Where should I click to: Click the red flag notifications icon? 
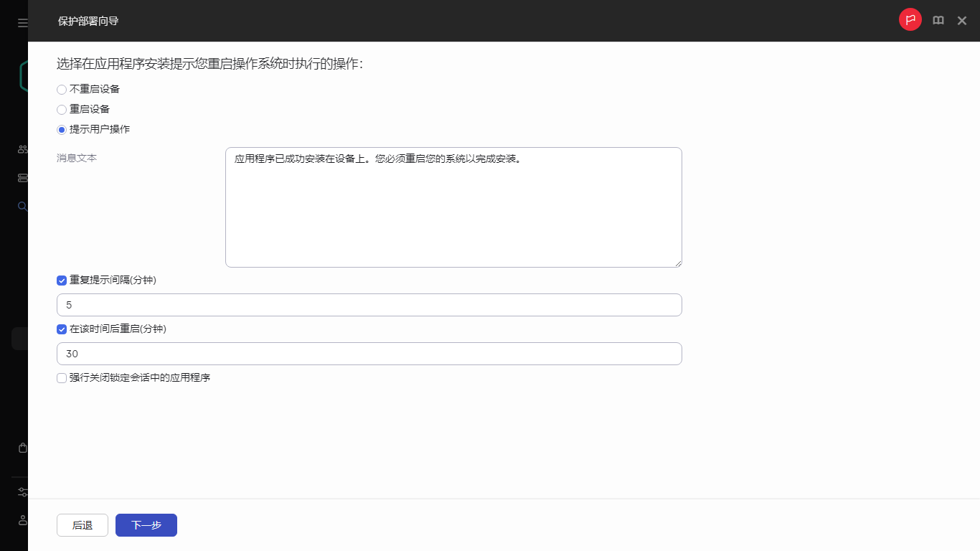910,20
